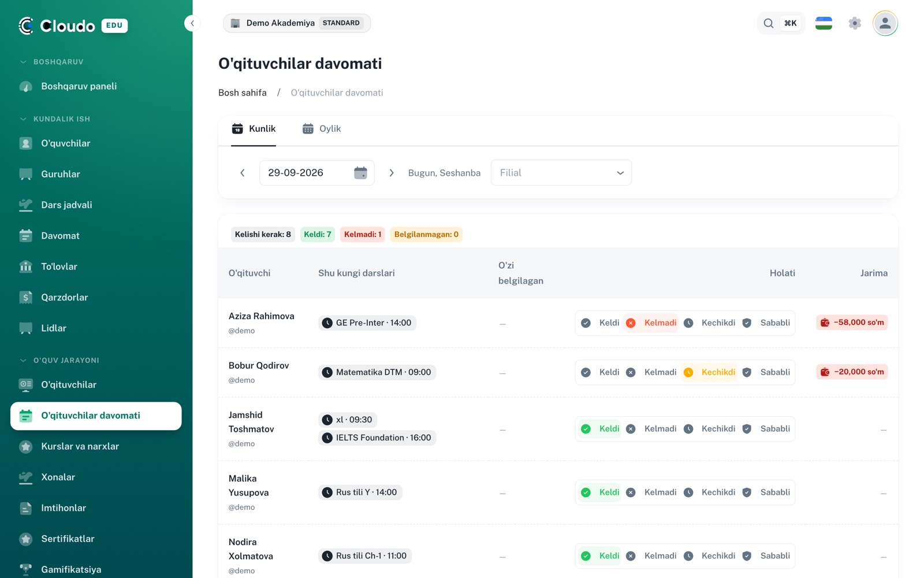Mark Aziza Rahimova as Sababli
Screen dimensions: 924x578
[x=766, y=323]
